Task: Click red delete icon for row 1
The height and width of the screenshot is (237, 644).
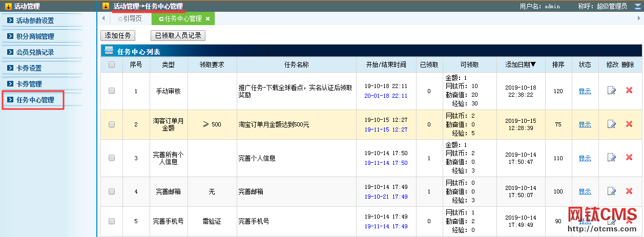Action: tap(629, 91)
